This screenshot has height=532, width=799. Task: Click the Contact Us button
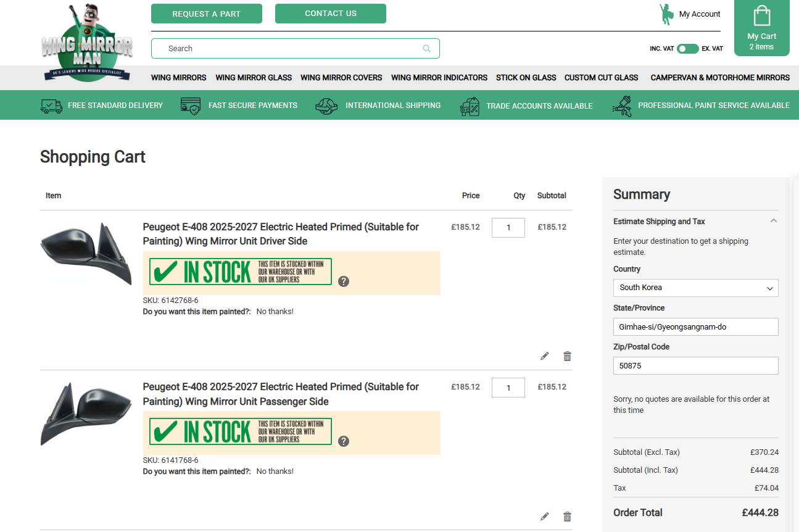click(x=331, y=14)
